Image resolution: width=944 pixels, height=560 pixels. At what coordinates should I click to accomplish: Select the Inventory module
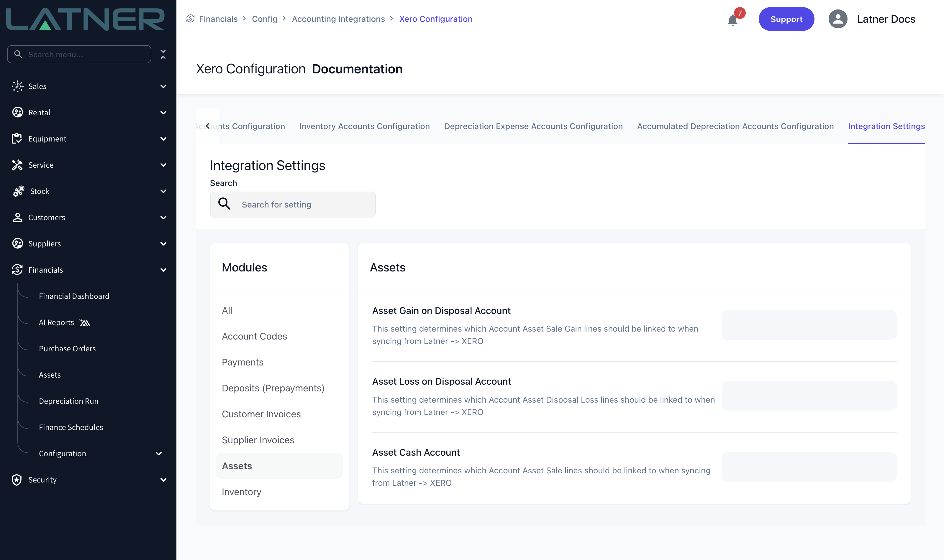coord(241,492)
